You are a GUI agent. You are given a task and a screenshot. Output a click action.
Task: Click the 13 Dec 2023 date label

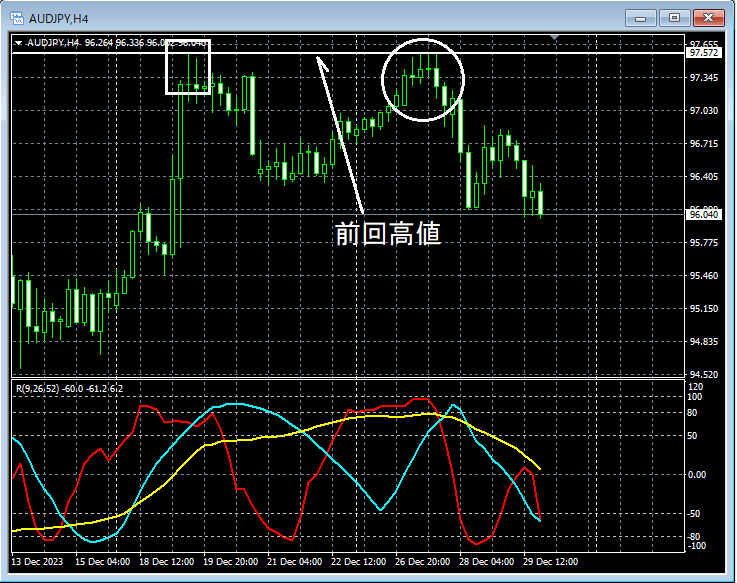point(37,561)
